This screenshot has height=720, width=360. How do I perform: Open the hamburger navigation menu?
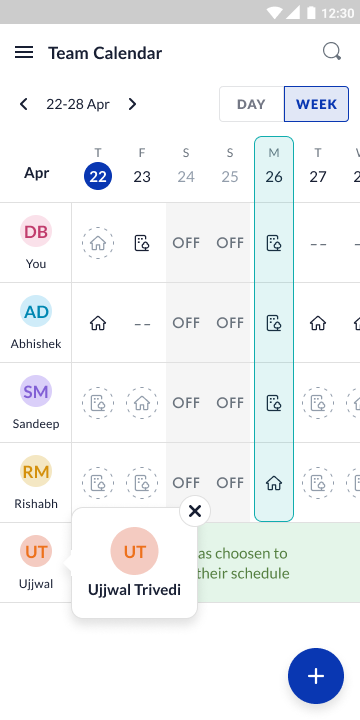[x=24, y=52]
